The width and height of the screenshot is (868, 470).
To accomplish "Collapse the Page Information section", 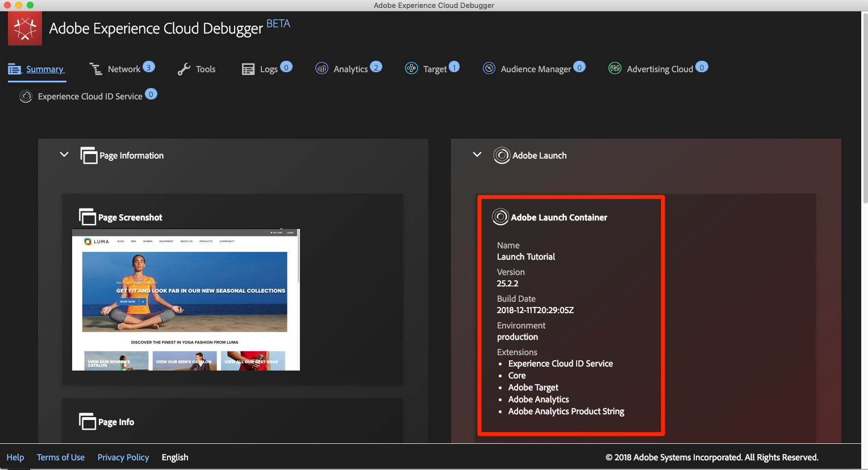I will pyautogui.click(x=64, y=155).
